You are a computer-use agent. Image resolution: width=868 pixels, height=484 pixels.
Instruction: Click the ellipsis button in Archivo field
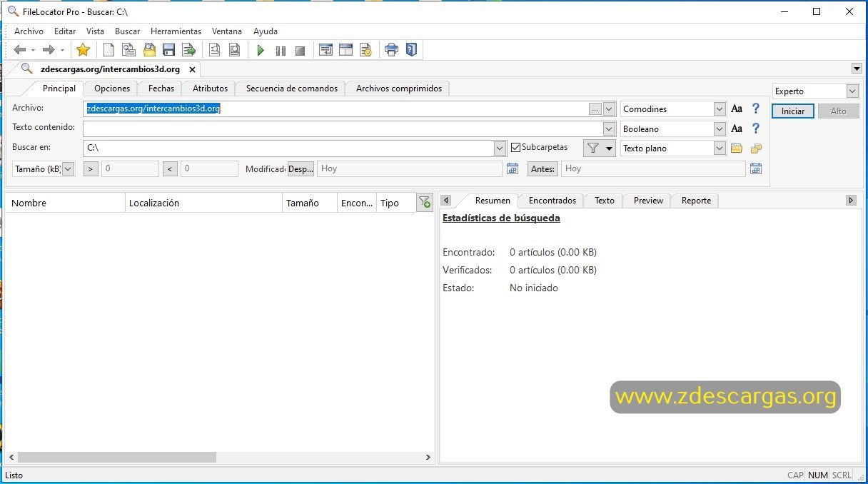coord(595,109)
